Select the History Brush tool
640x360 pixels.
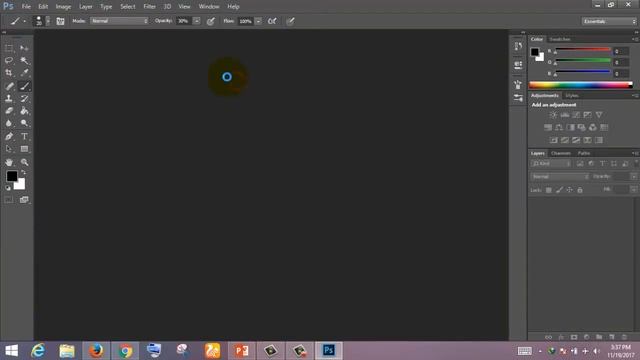coord(24,98)
